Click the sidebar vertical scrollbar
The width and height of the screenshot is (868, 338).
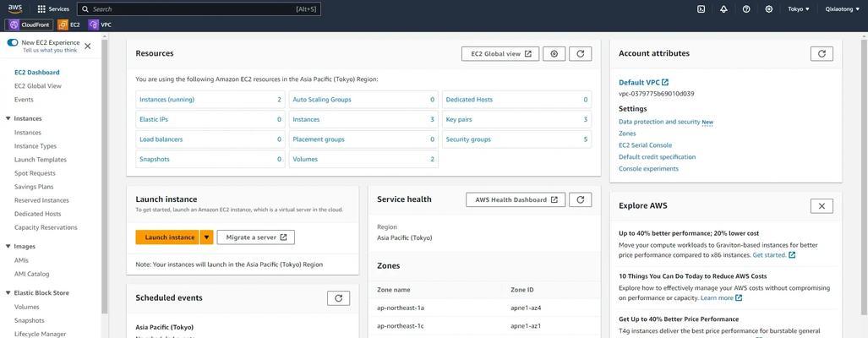click(x=105, y=177)
